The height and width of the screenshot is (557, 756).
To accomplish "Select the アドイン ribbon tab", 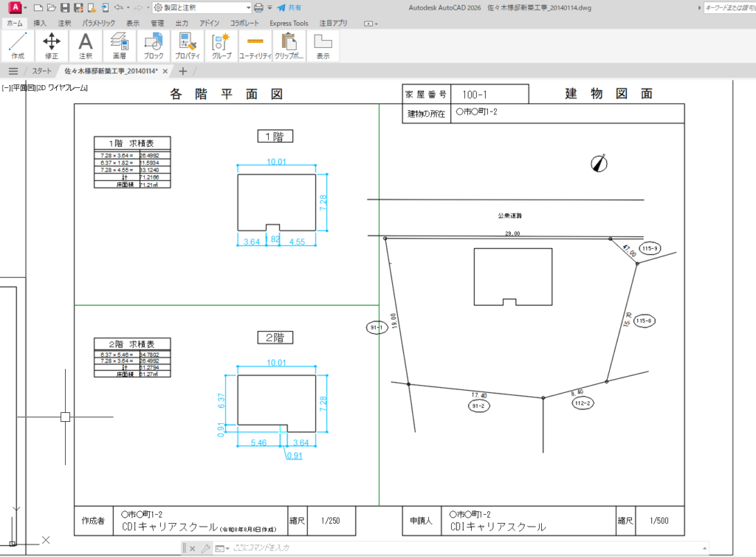I will click(x=209, y=23).
